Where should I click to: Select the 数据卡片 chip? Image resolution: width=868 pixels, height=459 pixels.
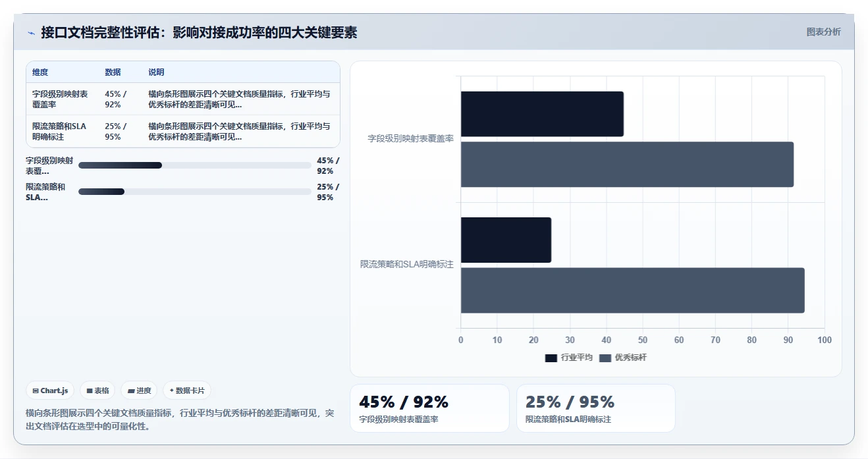pyautogui.click(x=187, y=391)
